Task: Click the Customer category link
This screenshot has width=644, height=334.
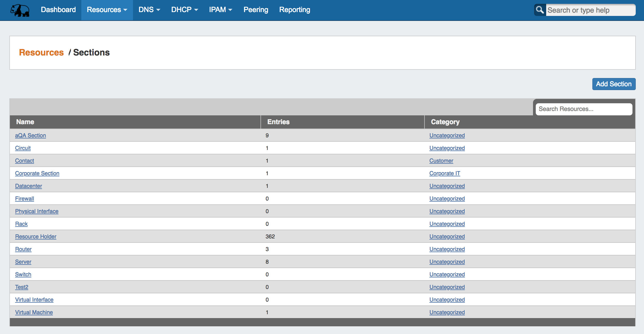Action: (441, 161)
